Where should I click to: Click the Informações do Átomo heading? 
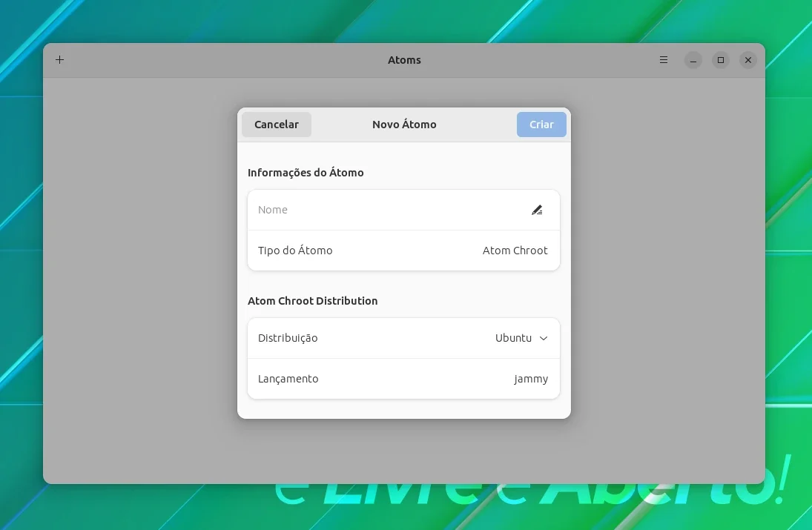click(x=306, y=173)
